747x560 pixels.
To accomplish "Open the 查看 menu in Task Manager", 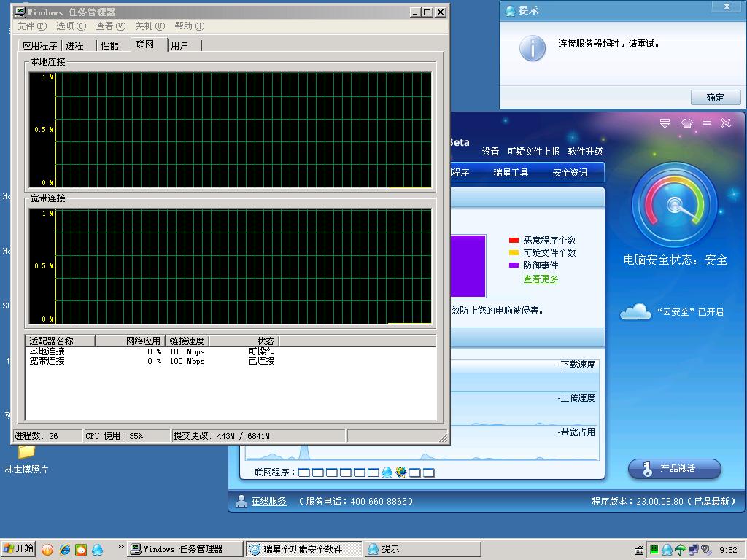I will coord(111,26).
